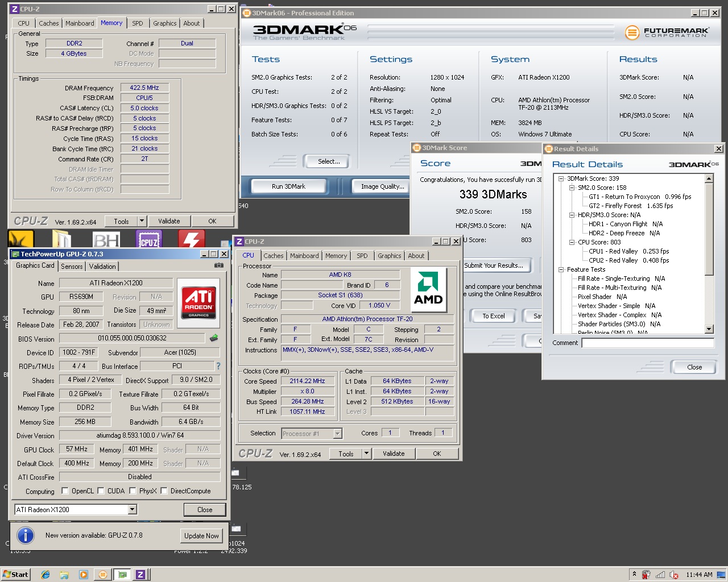Switch to Sensors tab in GPU-Z
The height and width of the screenshot is (582, 728).
pyautogui.click(x=72, y=266)
